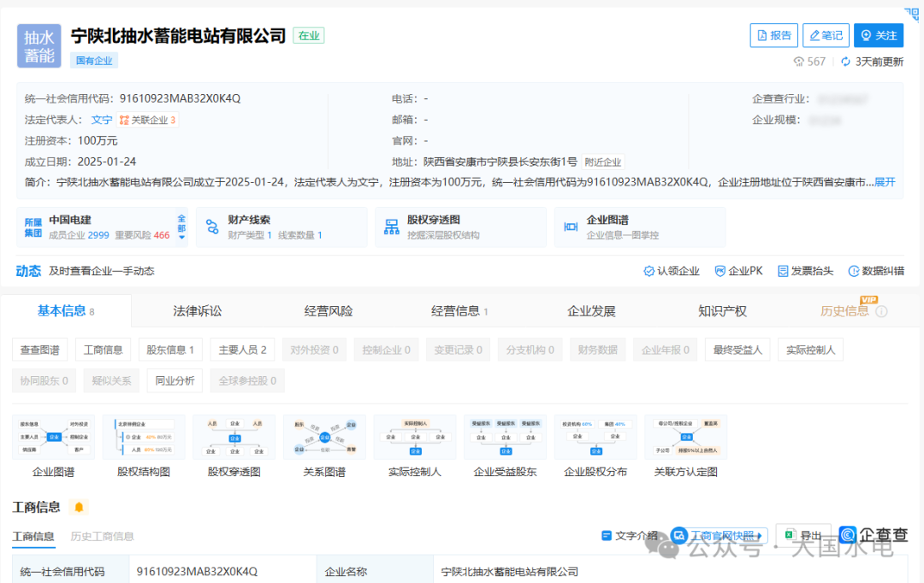This screenshot has height=583, width=924.
Task: Click bell icon beside 工商信息 heading
Action: (x=80, y=507)
